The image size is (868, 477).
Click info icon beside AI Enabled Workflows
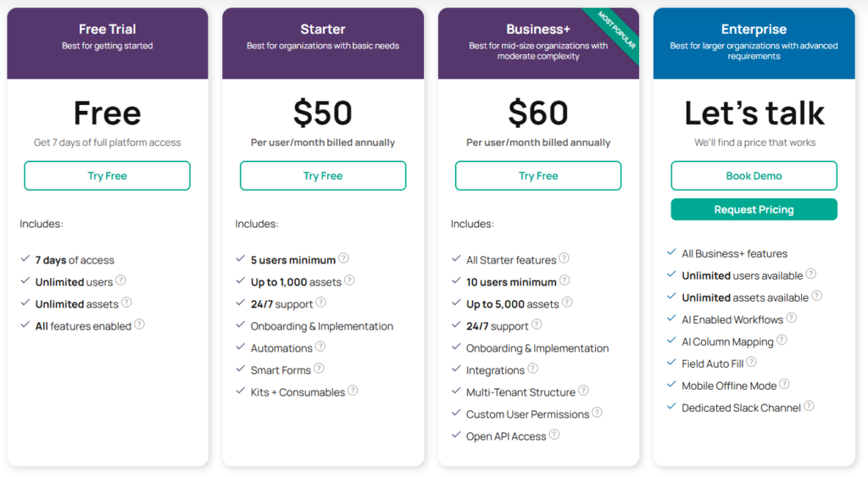pyautogui.click(x=792, y=319)
